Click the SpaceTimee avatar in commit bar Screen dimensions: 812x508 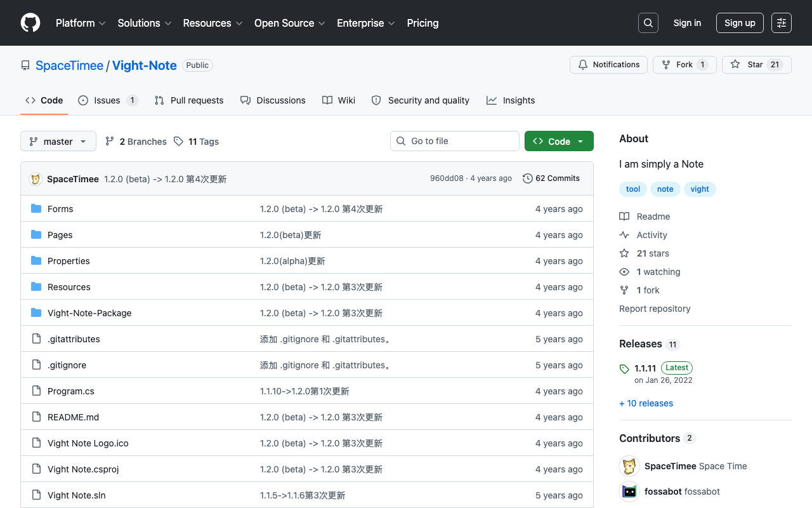click(36, 179)
